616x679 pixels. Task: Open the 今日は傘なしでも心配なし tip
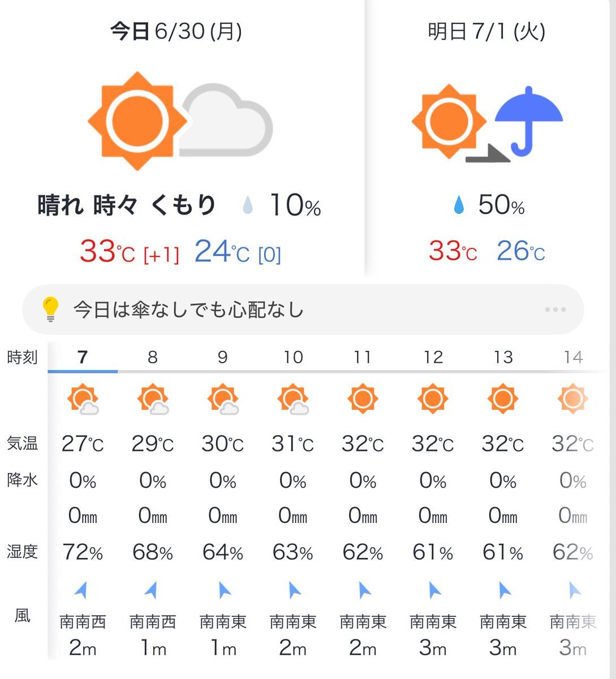coord(189,310)
